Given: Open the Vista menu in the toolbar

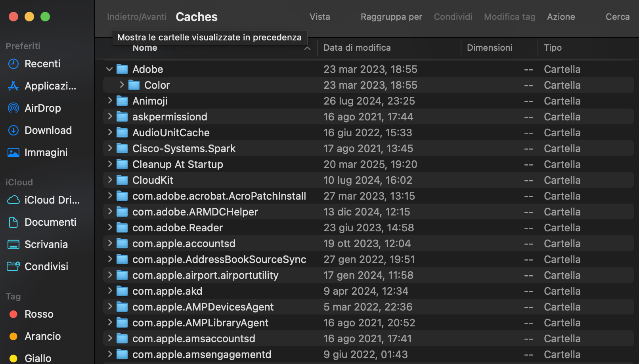Looking at the screenshot, I should (x=319, y=17).
